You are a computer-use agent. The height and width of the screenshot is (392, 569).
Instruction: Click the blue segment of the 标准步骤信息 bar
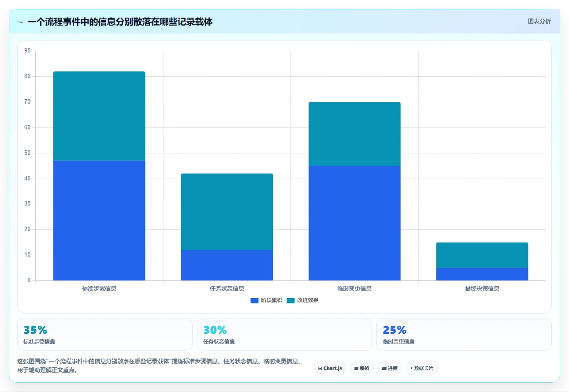click(x=99, y=220)
